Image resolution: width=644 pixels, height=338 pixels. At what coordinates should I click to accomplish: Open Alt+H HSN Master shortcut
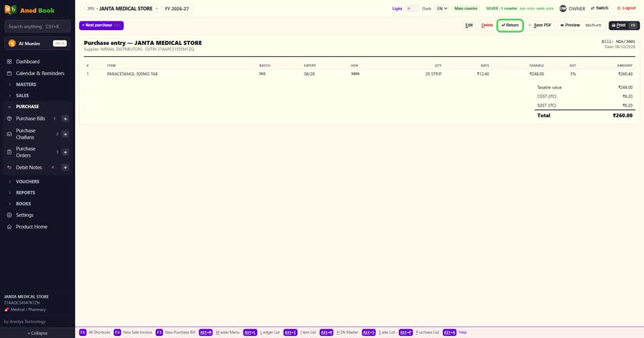(339, 332)
